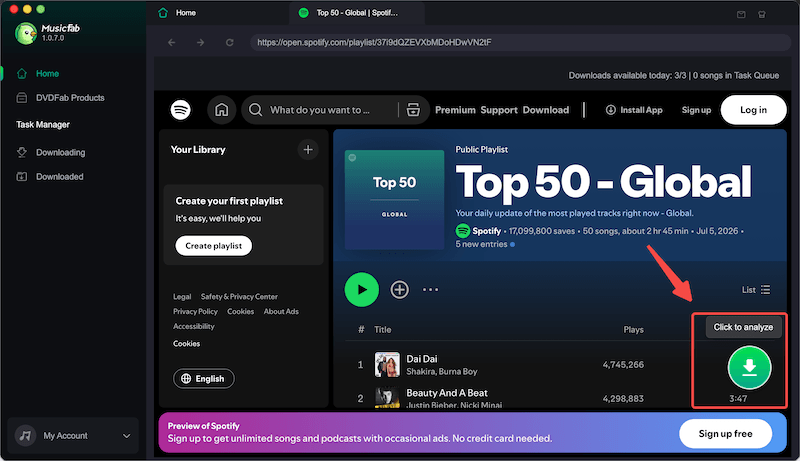Click the Top 50 Global cover art

pos(394,199)
